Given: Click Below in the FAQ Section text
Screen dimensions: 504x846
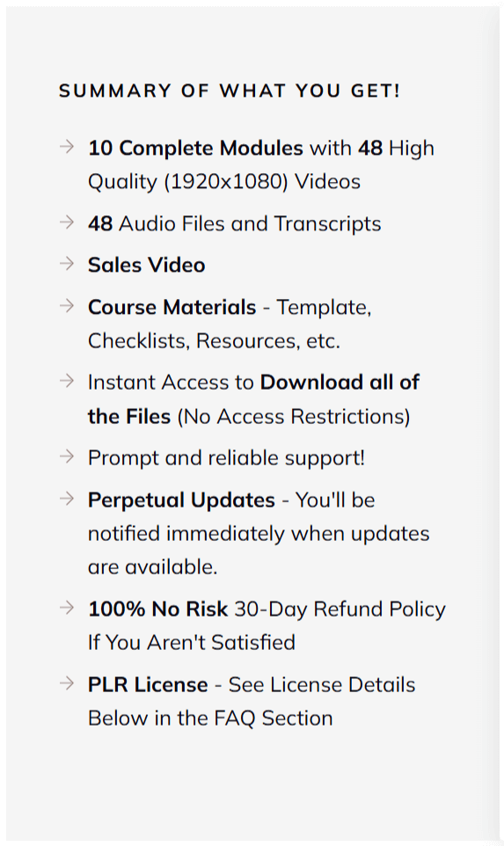Looking at the screenshot, I should pos(210,718).
